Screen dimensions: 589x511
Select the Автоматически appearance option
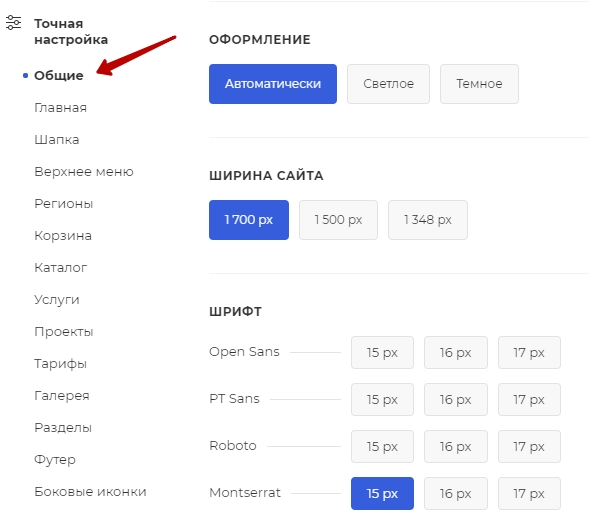(x=273, y=84)
